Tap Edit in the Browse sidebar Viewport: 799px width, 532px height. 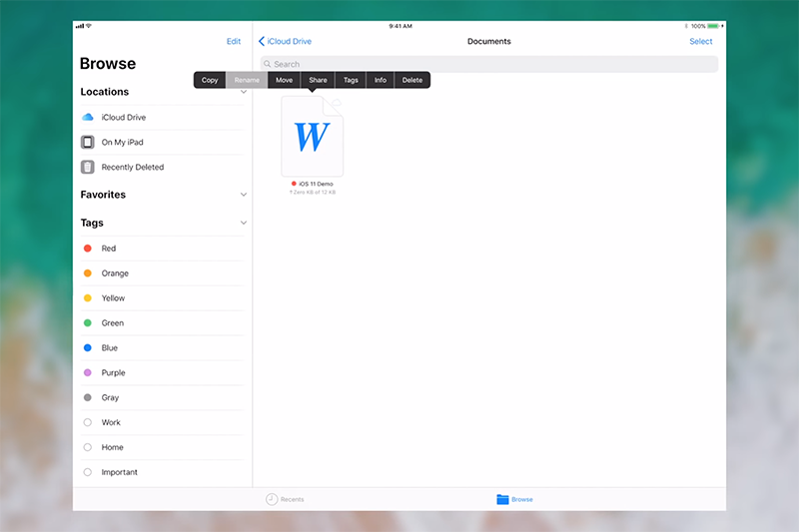pyautogui.click(x=234, y=41)
